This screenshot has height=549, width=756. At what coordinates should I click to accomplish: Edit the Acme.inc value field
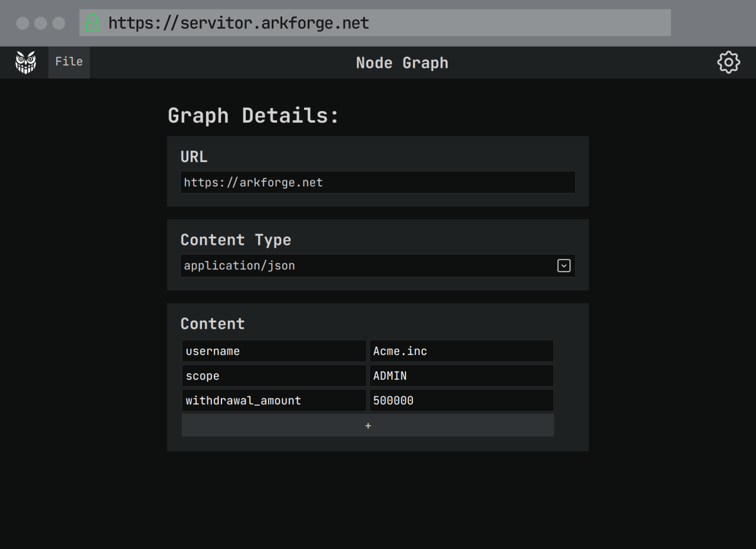point(461,351)
